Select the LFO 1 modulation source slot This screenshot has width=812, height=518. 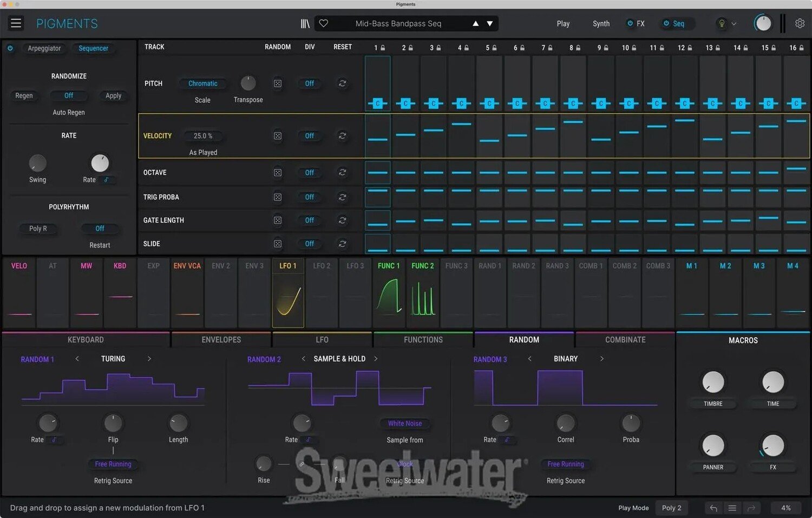pos(288,293)
